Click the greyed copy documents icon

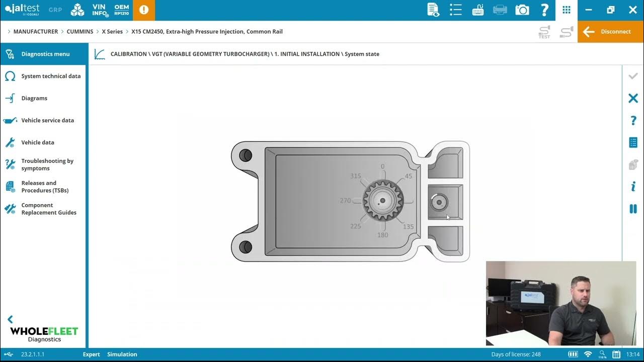[633, 164]
